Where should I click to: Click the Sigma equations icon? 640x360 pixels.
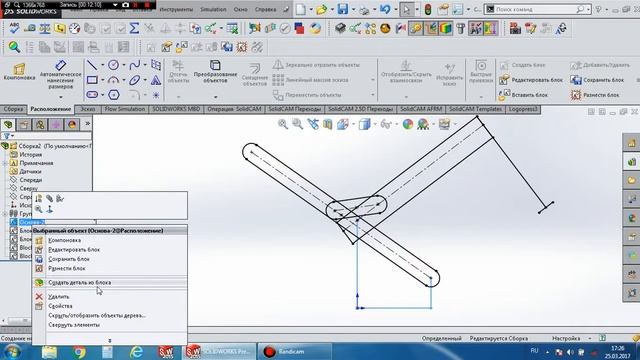tap(134, 28)
